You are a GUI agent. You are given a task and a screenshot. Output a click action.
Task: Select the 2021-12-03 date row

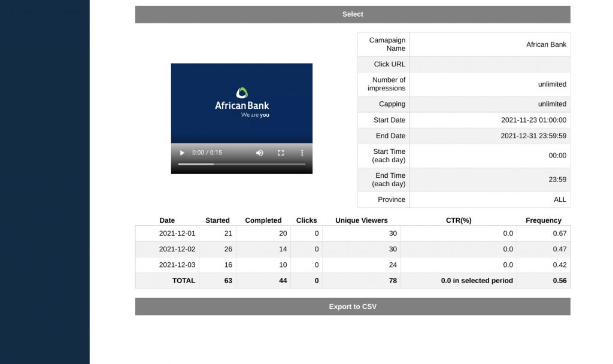tap(177, 265)
